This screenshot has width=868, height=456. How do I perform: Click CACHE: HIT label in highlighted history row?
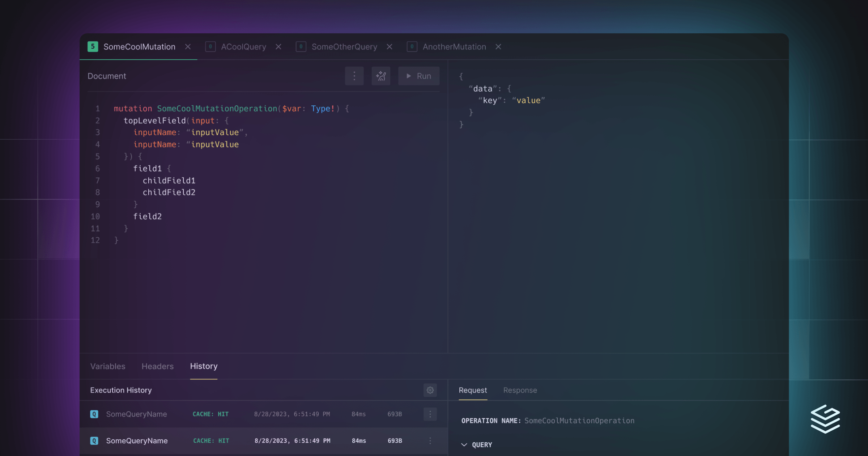(x=211, y=441)
